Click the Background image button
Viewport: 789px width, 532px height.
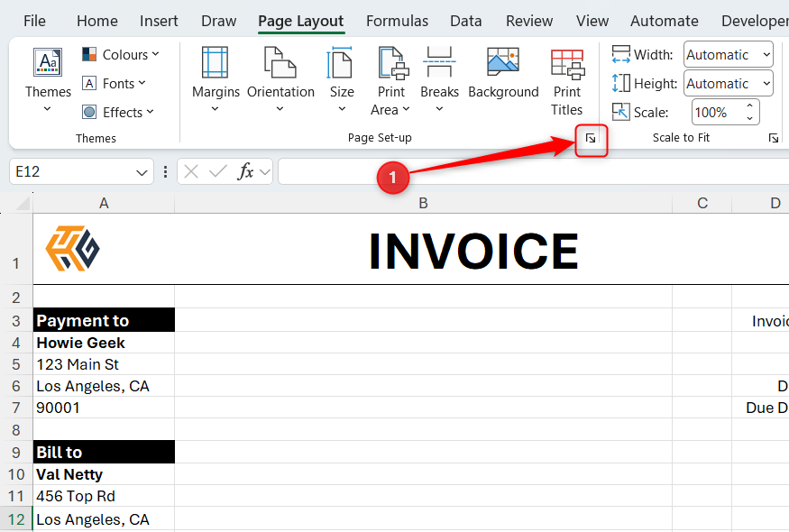pos(503,73)
